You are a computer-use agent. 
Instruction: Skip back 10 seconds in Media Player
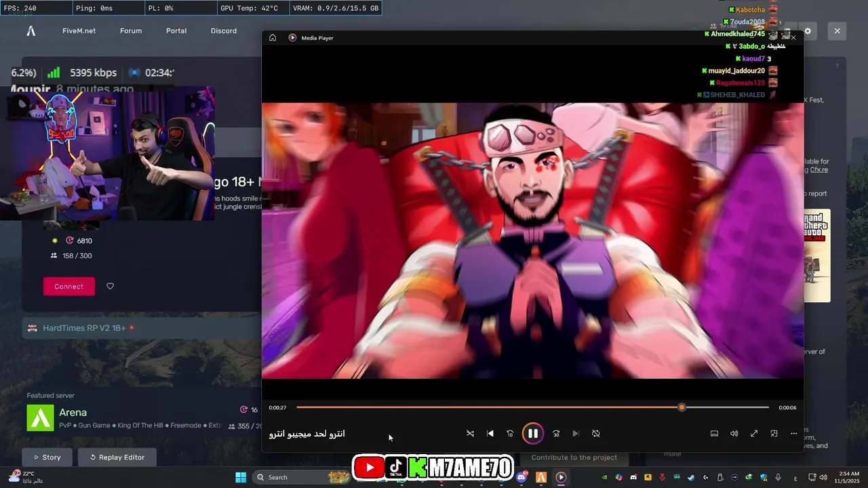pos(510,434)
